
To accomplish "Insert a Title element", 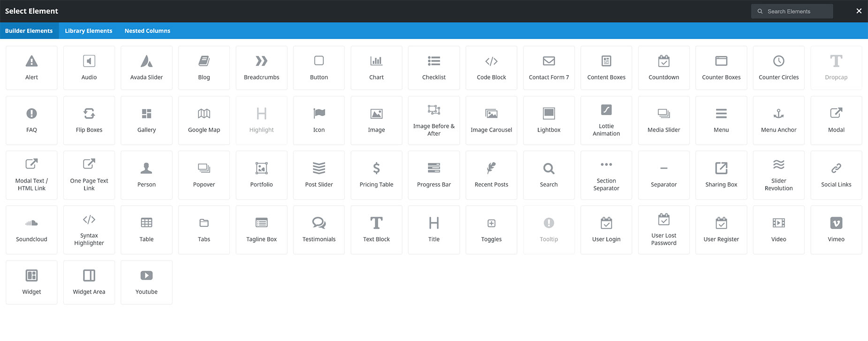I will (x=434, y=230).
